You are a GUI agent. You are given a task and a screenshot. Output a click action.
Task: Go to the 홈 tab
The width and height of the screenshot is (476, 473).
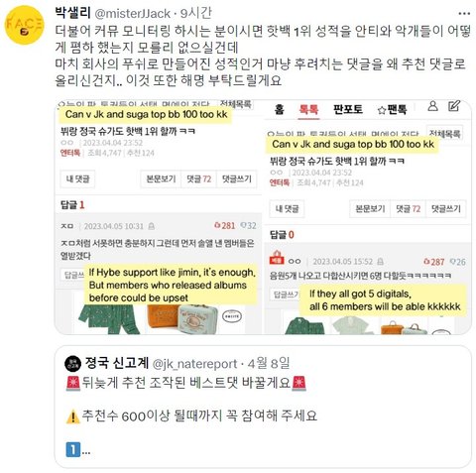280,109
